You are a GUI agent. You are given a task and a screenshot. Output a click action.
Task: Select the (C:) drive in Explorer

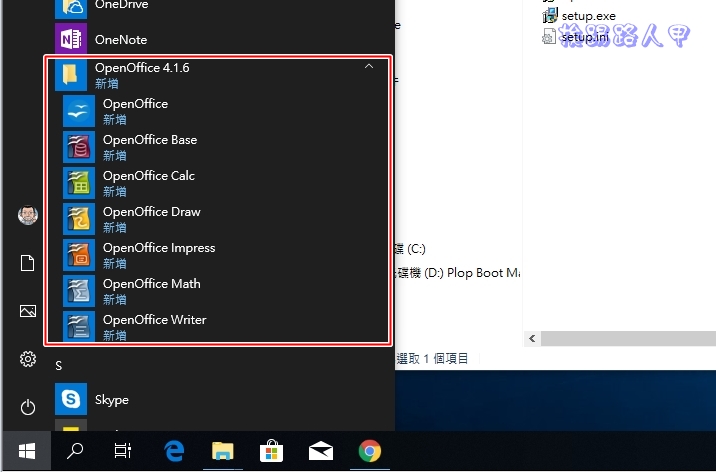point(411,249)
